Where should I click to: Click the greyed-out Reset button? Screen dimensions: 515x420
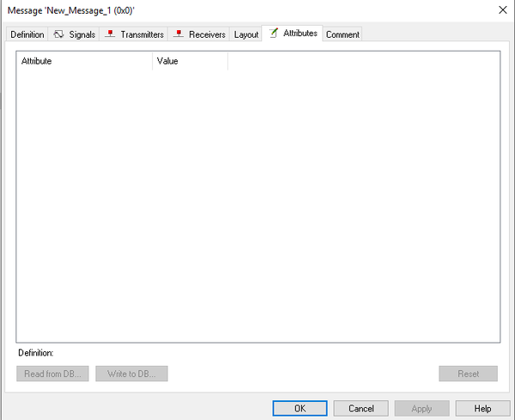click(x=468, y=374)
